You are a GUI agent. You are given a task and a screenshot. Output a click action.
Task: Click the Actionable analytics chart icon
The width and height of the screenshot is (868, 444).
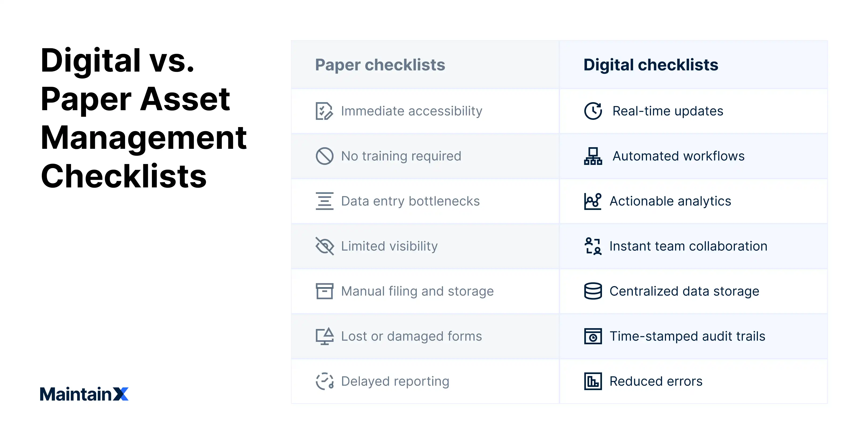592,201
